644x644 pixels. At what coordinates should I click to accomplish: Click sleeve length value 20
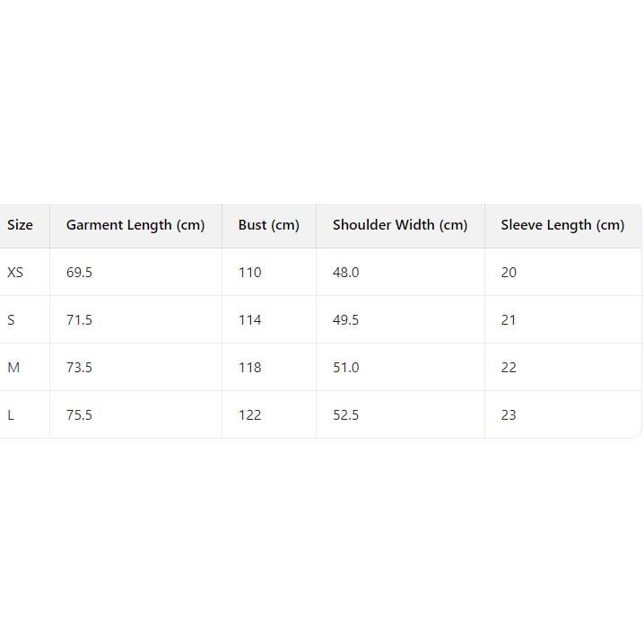click(x=509, y=273)
